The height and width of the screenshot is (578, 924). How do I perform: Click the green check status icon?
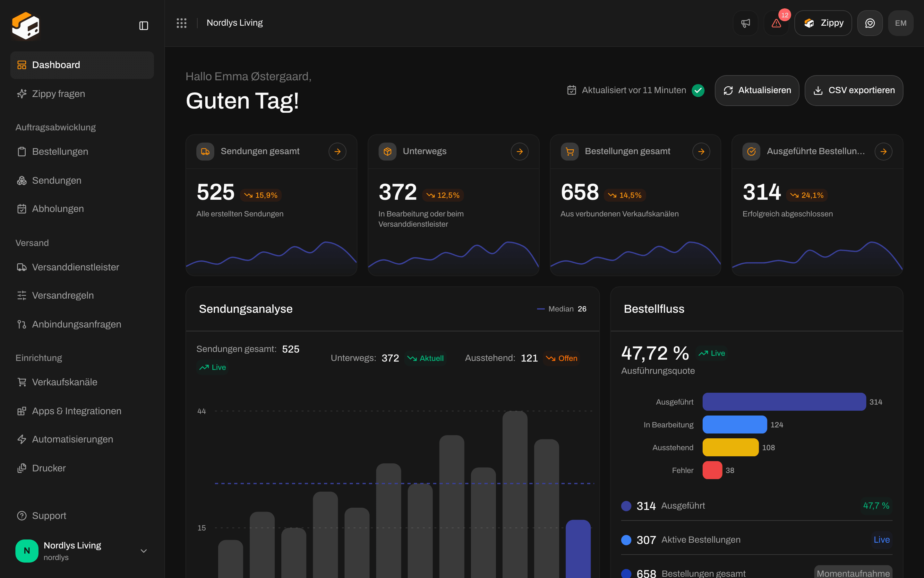698,90
